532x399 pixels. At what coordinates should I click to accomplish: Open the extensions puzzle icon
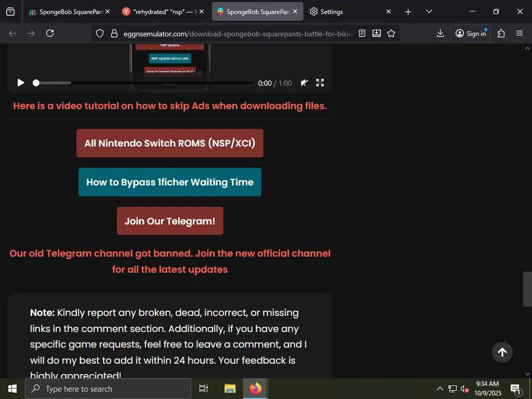point(501,33)
